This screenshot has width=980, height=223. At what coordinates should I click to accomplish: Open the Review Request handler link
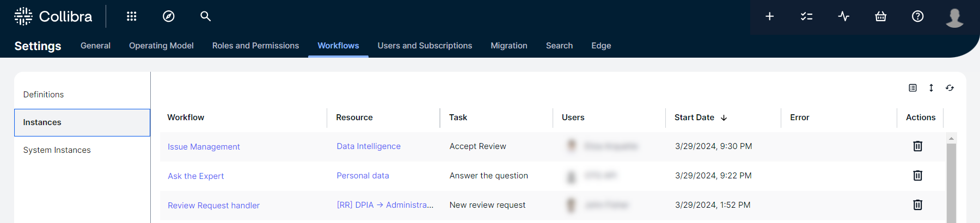[x=213, y=206]
